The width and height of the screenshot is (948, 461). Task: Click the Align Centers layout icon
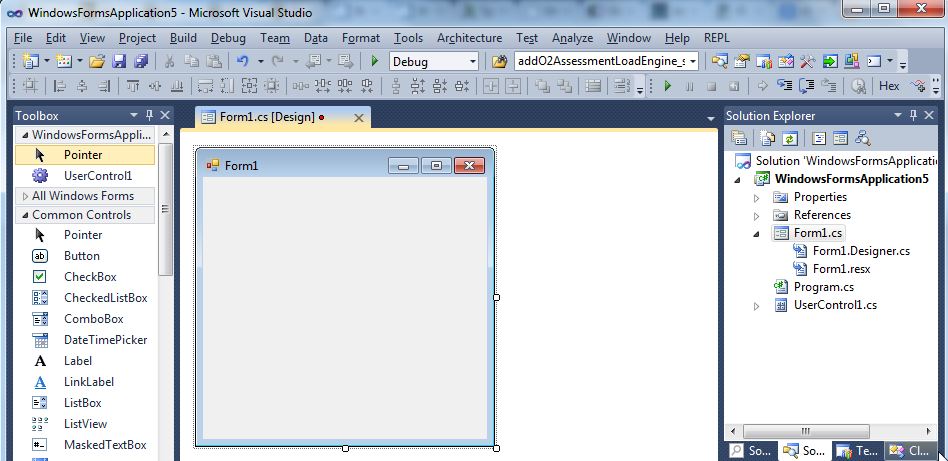82,86
